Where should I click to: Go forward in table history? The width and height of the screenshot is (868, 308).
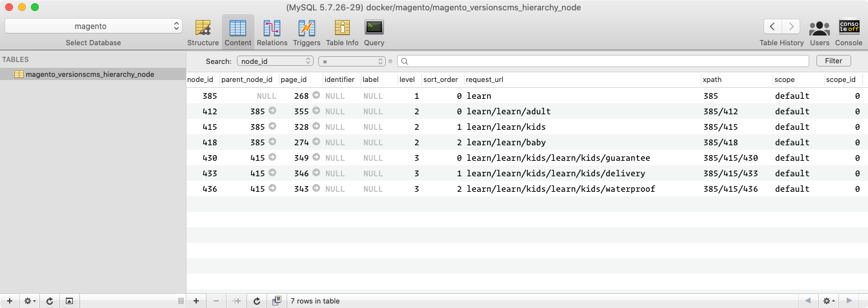point(791,26)
